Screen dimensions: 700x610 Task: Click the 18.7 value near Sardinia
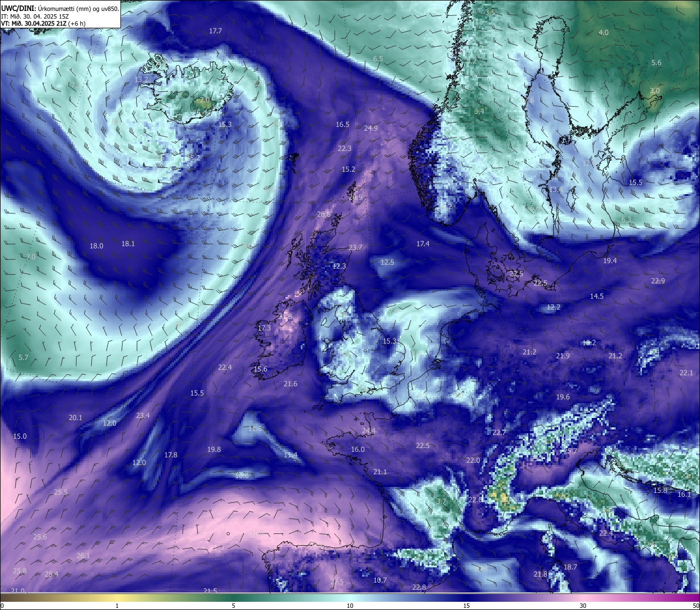tap(570, 567)
